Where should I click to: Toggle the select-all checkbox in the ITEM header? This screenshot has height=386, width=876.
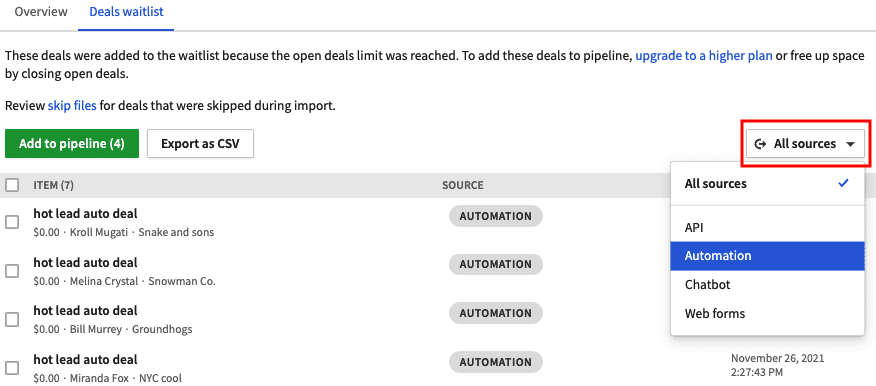point(12,185)
